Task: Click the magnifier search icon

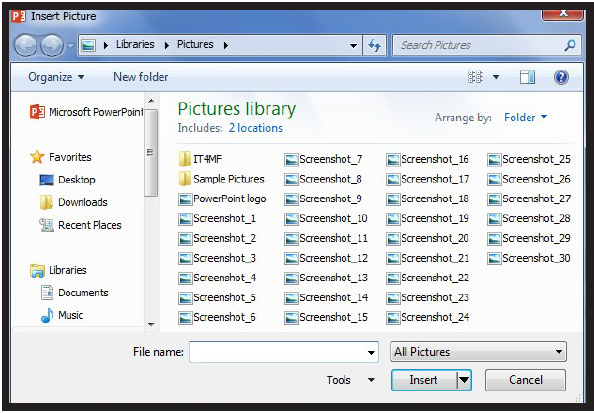Action: 570,45
